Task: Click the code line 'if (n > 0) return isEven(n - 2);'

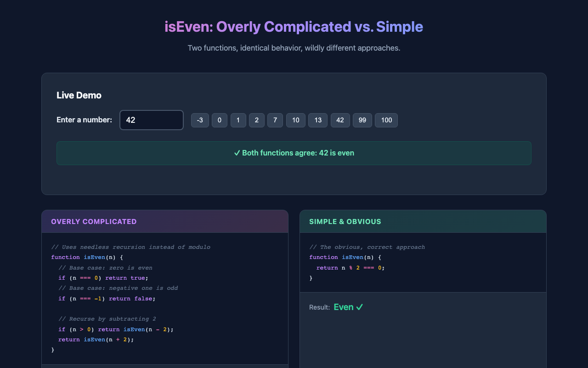Action: (116, 329)
